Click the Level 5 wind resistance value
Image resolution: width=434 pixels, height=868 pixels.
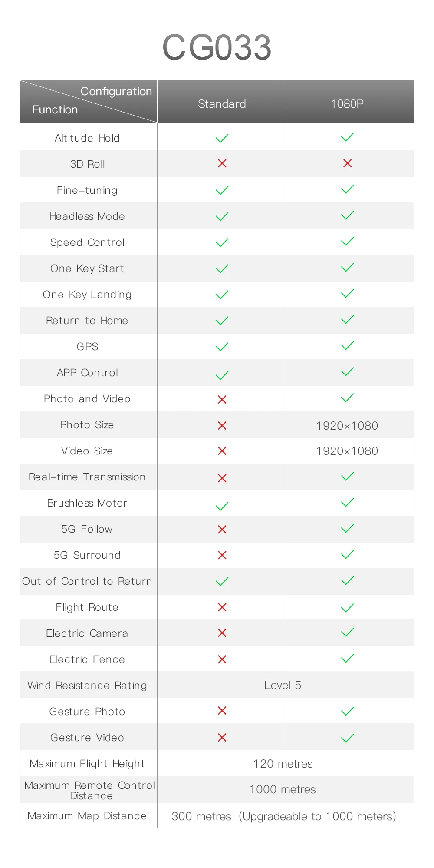[283, 685]
